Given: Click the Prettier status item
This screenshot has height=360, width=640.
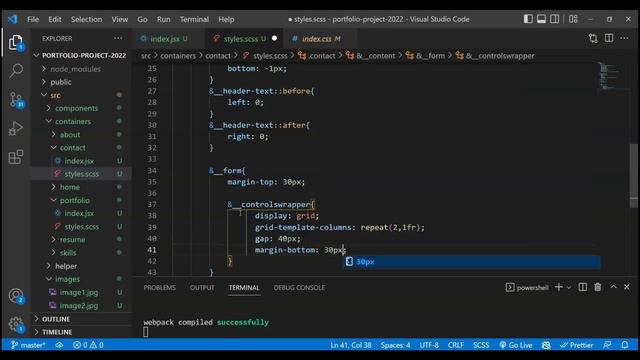Looking at the screenshot, I should click(577, 345).
